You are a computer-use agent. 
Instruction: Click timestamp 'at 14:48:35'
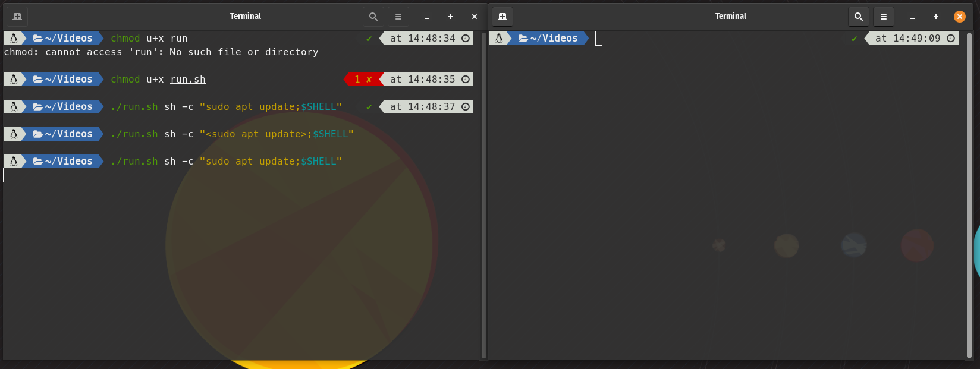pos(423,80)
